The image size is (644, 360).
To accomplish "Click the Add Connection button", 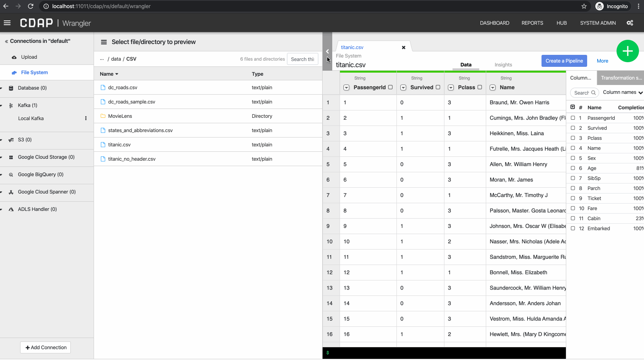I will click(46, 348).
